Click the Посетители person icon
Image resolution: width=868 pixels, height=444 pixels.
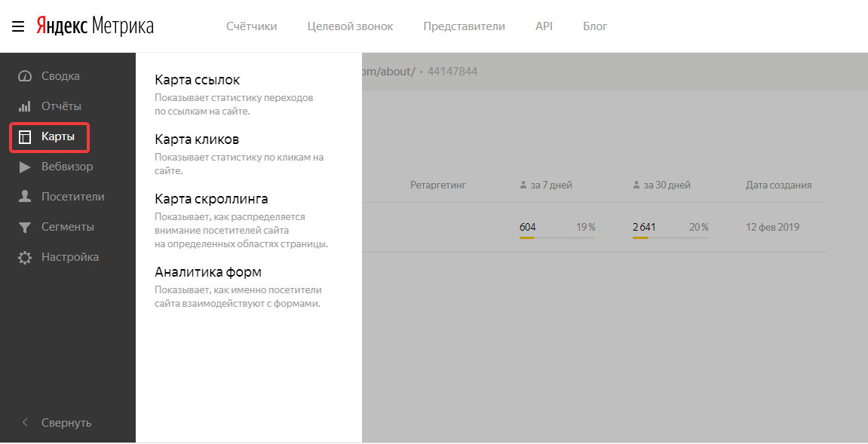24,197
